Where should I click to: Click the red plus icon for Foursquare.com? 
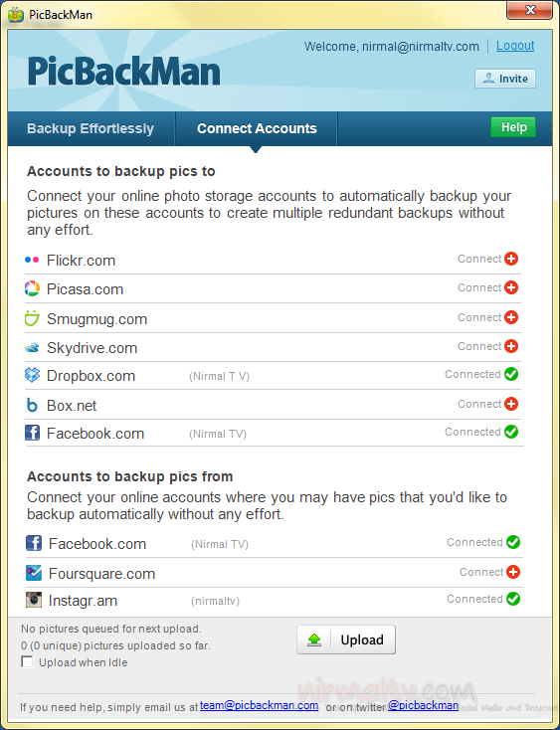[x=513, y=572]
